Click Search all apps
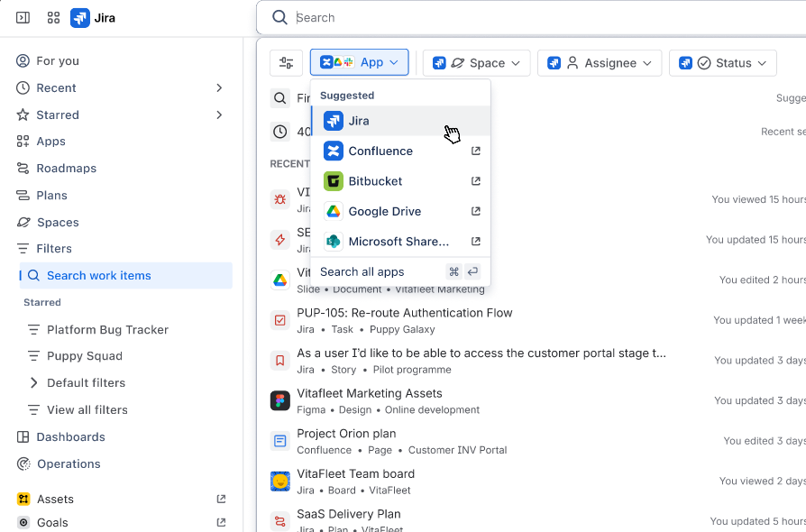 [364, 271]
